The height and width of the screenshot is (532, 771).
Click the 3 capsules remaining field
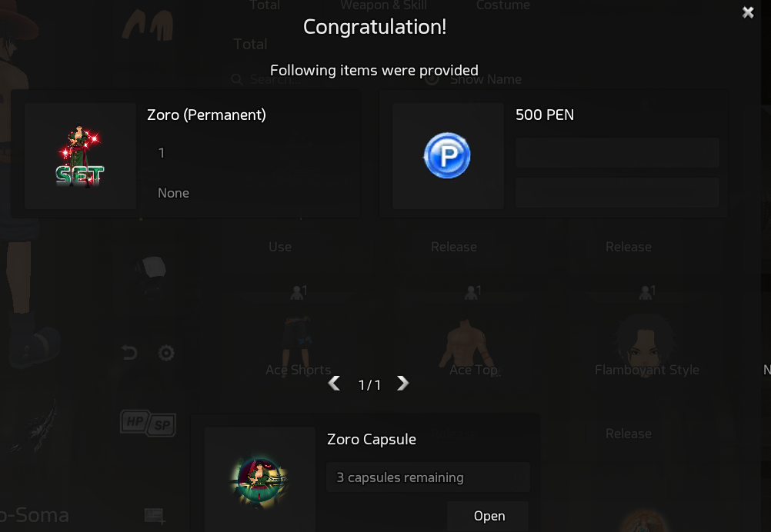point(429,477)
